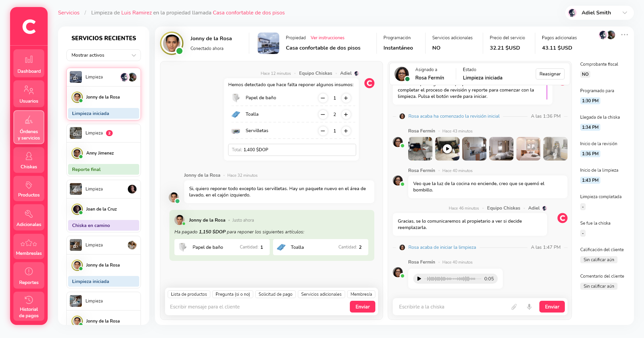
Task: Open the Usuarios sidebar section
Action: [x=29, y=94]
